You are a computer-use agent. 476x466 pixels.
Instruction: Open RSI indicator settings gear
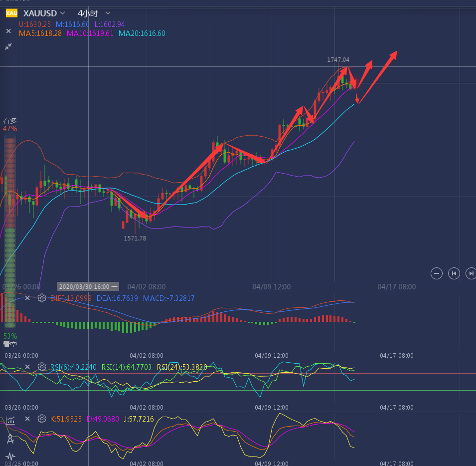[42, 367]
